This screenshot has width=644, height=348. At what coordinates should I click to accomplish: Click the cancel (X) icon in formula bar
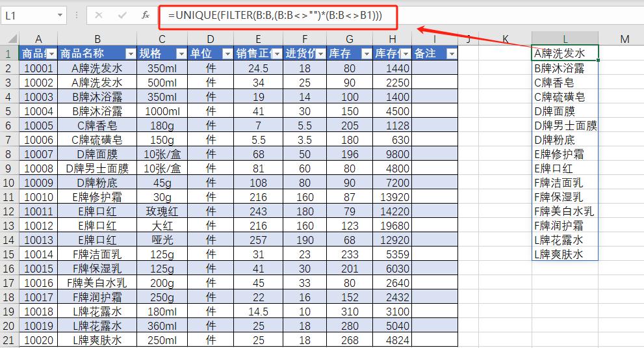[x=99, y=15]
